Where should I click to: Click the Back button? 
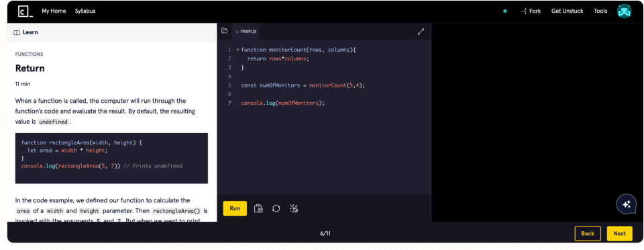click(588, 234)
